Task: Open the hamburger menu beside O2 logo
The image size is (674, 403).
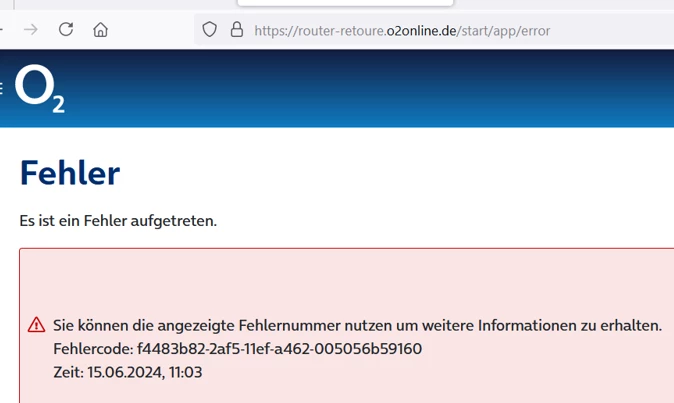Action: [x=2, y=88]
